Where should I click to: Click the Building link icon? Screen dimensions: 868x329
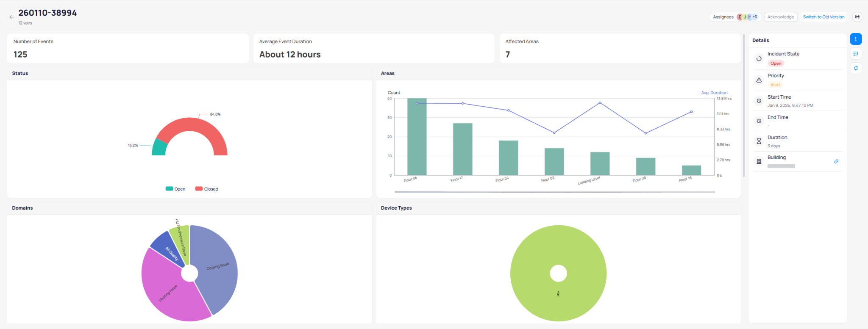[x=836, y=161]
